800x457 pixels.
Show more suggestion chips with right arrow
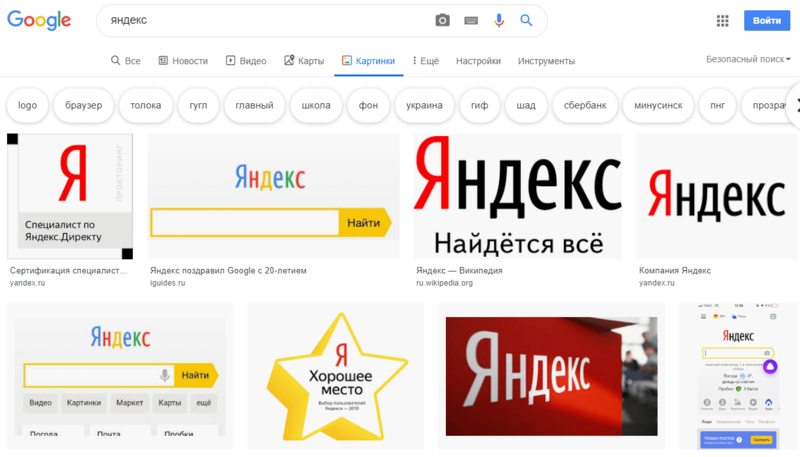(x=795, y=106)
